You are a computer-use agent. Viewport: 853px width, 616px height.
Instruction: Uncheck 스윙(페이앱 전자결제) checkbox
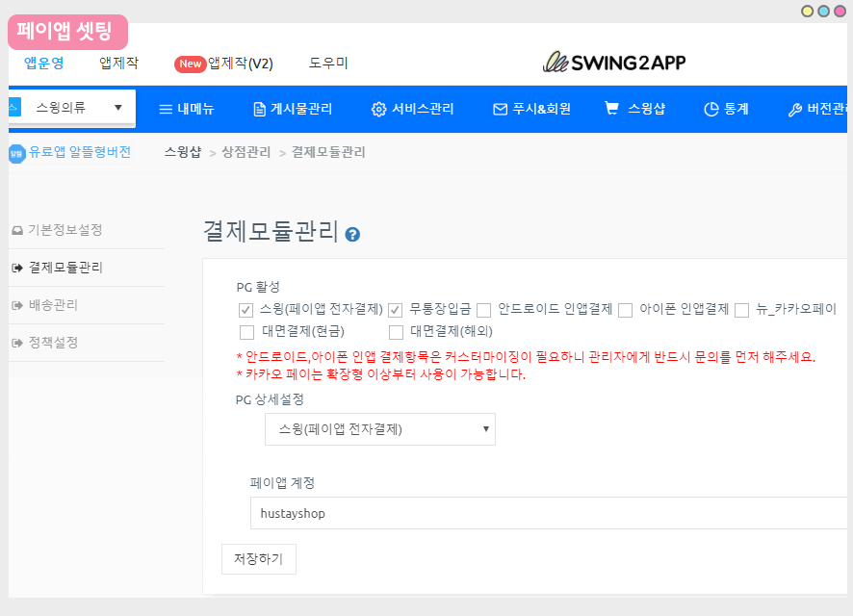click(x=246, y=310)
